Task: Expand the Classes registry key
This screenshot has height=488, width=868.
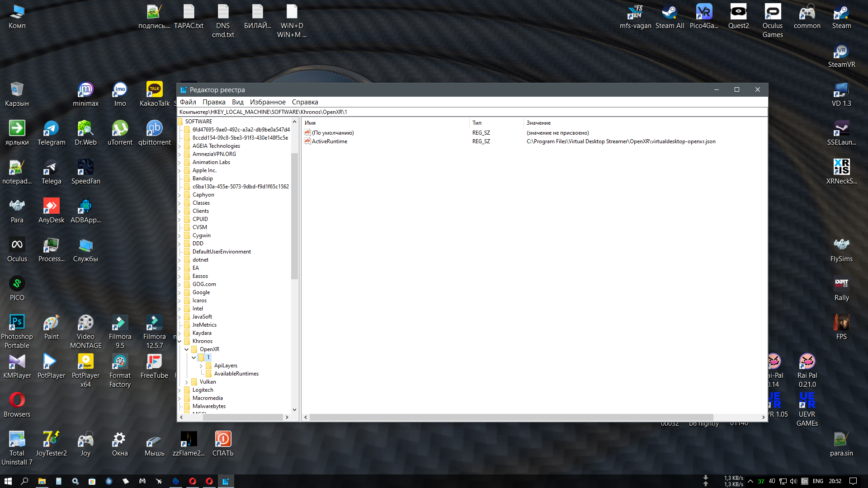Action: (179, 203)
